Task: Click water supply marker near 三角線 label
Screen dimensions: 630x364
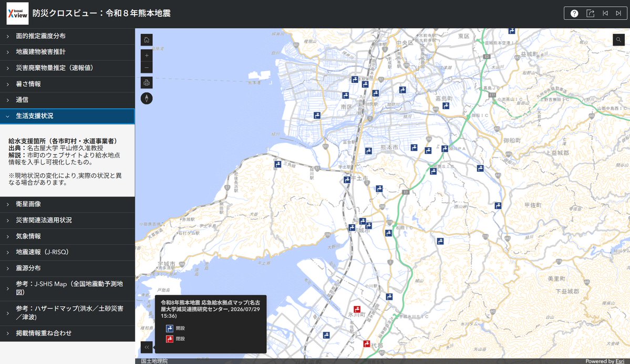Action: tap(277, 164)
